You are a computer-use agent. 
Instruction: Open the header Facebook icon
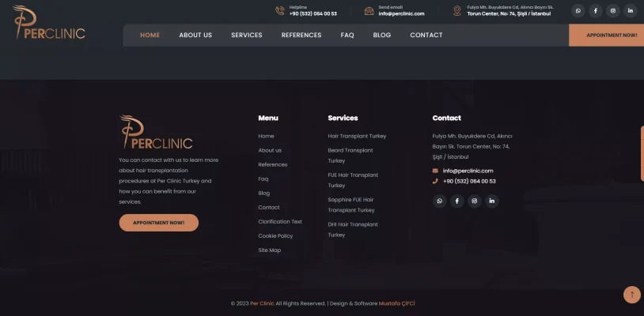tap(596, 10)
